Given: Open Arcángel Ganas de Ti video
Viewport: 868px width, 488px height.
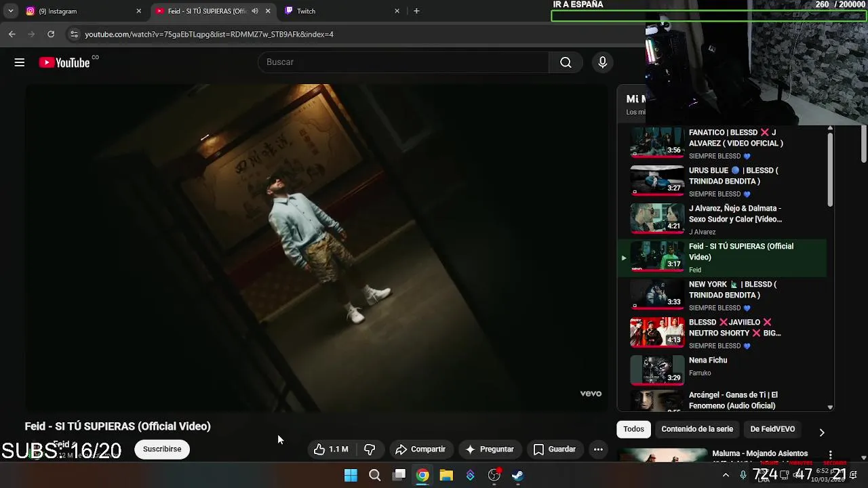Looking at the screenshot, I should (722, 400).
